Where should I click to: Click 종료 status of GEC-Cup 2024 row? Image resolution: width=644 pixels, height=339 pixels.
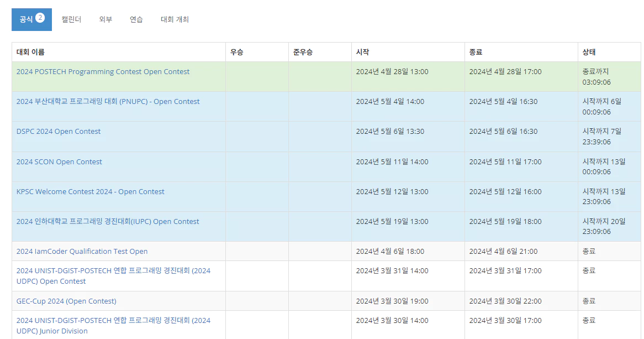click(589, 301)
